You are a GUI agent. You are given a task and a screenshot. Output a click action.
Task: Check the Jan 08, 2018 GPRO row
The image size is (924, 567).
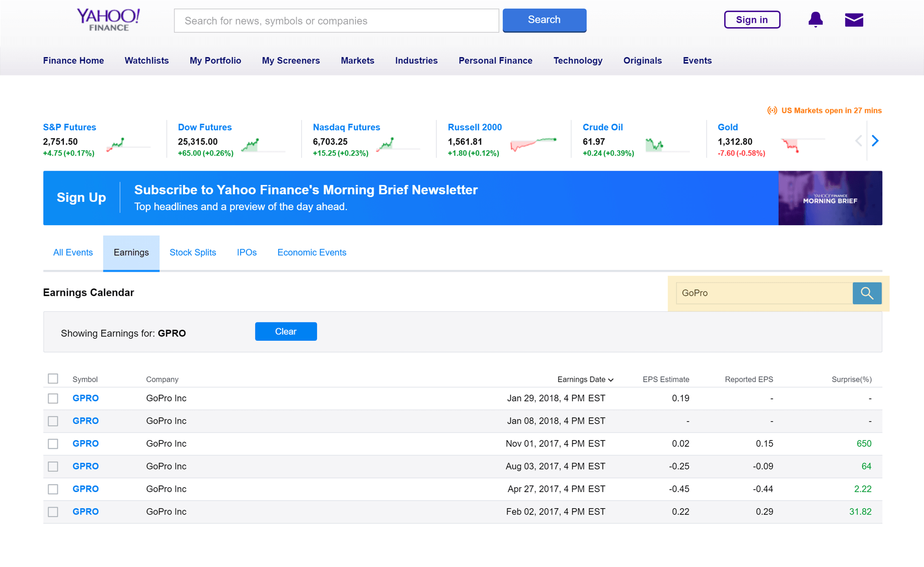coord(53,421)
